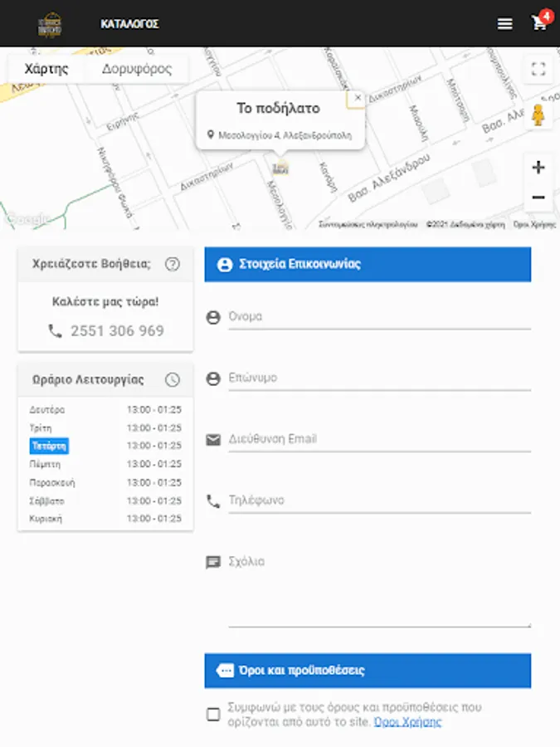Switch map to Δορυφόρος satellite view

[x=137, y=69]
